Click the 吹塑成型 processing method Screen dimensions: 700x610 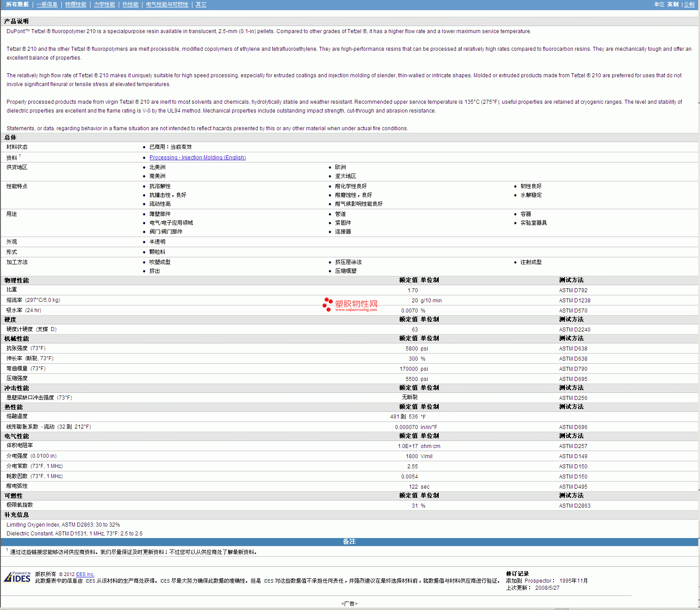(160, 262)
